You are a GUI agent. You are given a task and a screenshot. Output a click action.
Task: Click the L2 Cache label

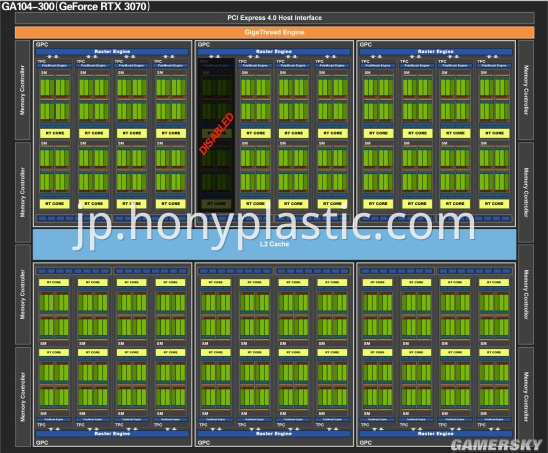(x=274, y=244)
